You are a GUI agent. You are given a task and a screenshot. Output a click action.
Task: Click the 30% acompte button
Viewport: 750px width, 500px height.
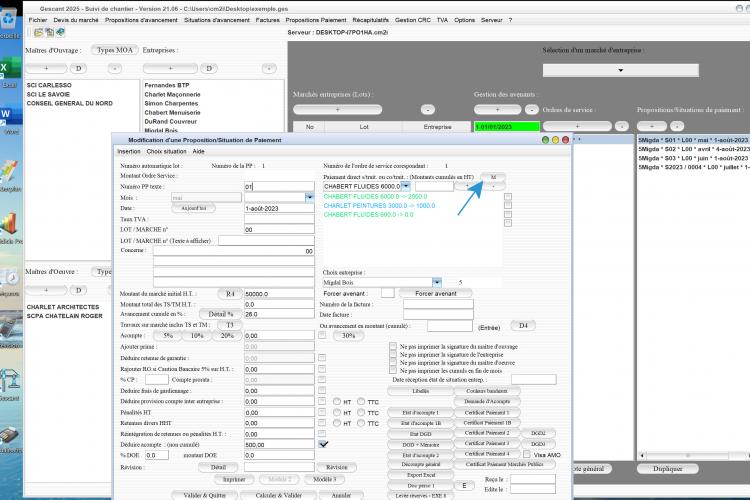tap(348, 335)
